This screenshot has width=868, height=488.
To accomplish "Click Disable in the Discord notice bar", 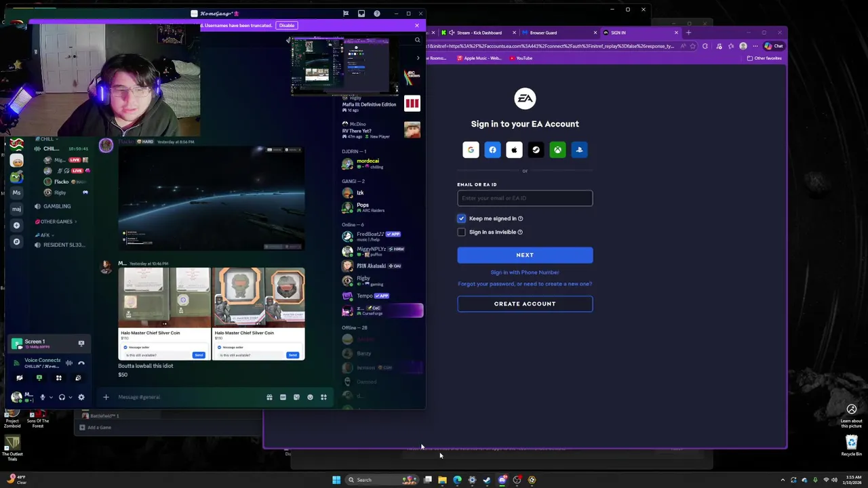I will (287, 26).
